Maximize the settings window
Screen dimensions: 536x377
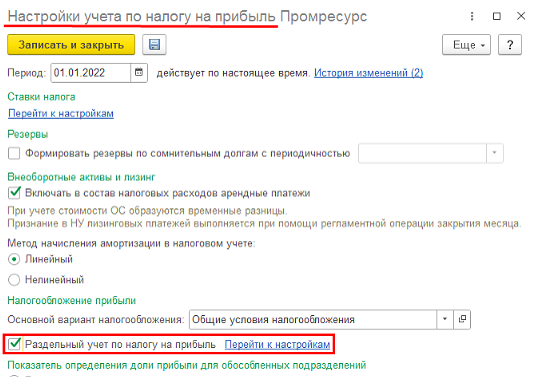click(497, 16)
